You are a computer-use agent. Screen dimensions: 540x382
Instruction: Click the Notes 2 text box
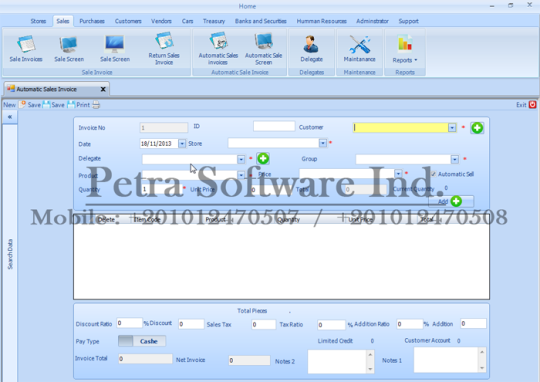pos(337,361)
